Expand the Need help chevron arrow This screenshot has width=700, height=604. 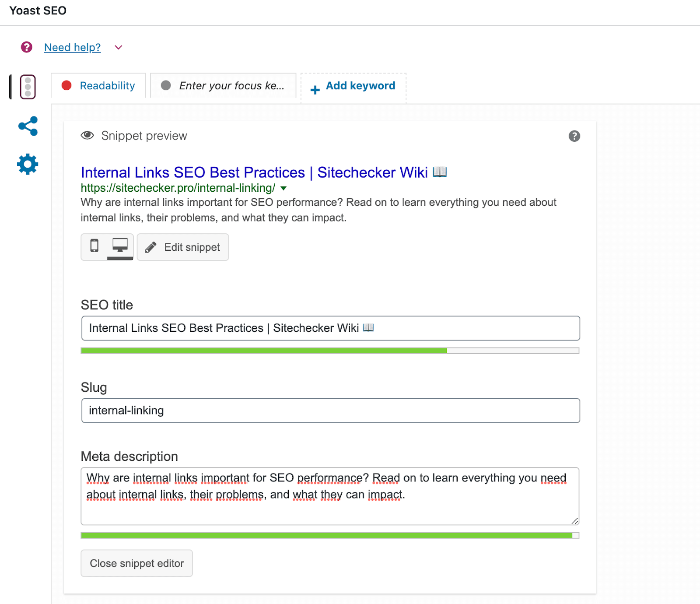point(118,47)
